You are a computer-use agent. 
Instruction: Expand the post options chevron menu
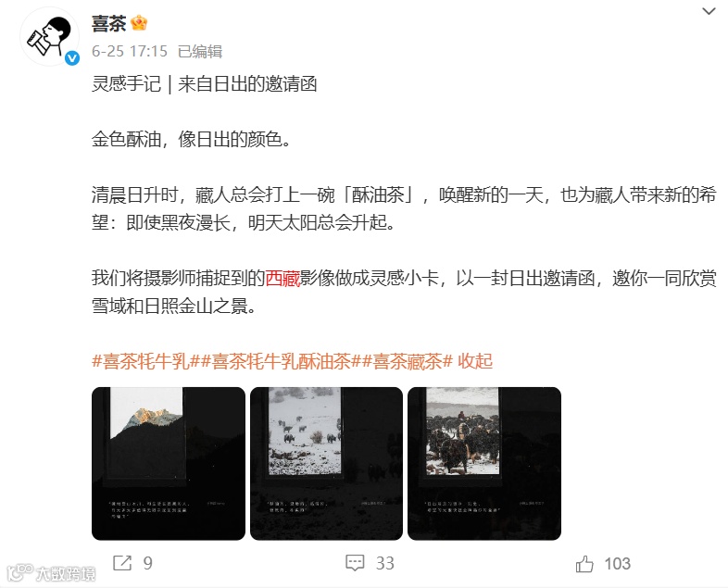click(x=709, y=11)
